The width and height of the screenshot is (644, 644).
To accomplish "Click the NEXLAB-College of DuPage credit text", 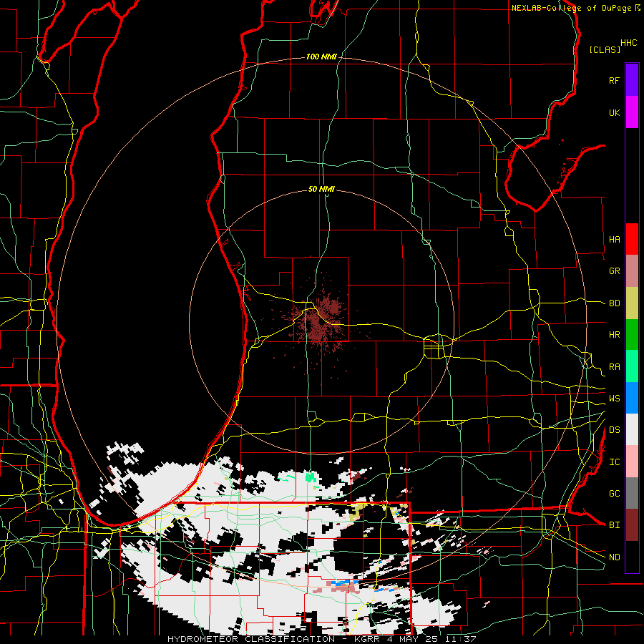I will (571, 8).
